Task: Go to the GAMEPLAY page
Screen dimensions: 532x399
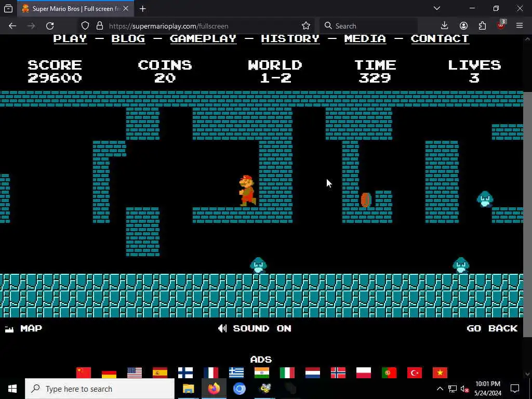Action: coord(203,38)
